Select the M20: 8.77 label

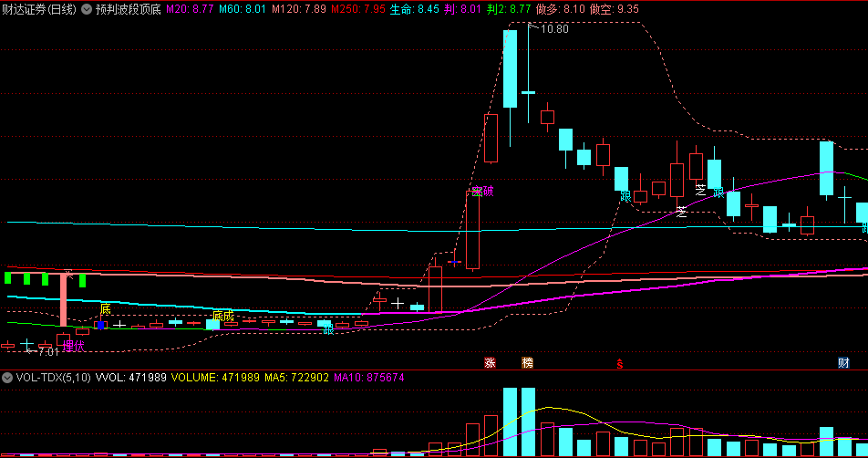(190, 9)
